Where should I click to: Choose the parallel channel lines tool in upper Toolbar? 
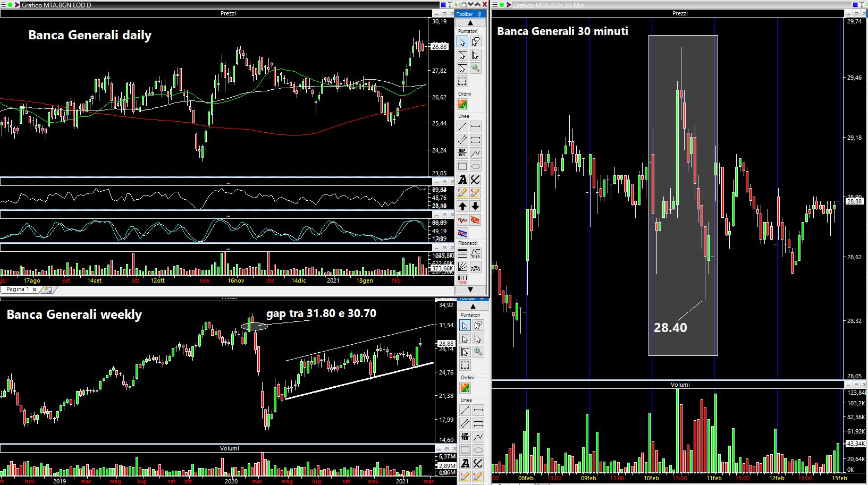[x=462, y=140]
